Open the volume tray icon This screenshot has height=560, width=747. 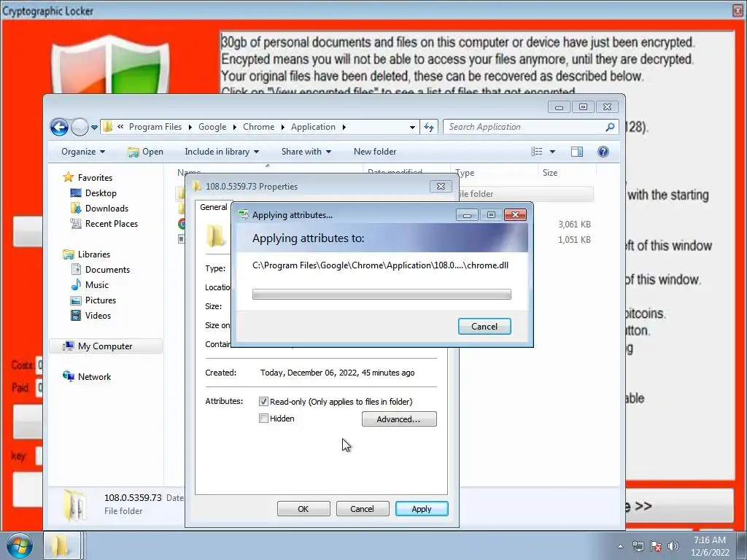(673, 546)
